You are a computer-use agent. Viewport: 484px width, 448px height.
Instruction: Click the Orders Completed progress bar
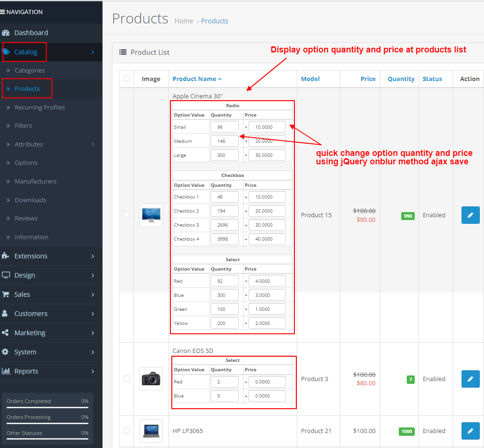coord(48,408)
